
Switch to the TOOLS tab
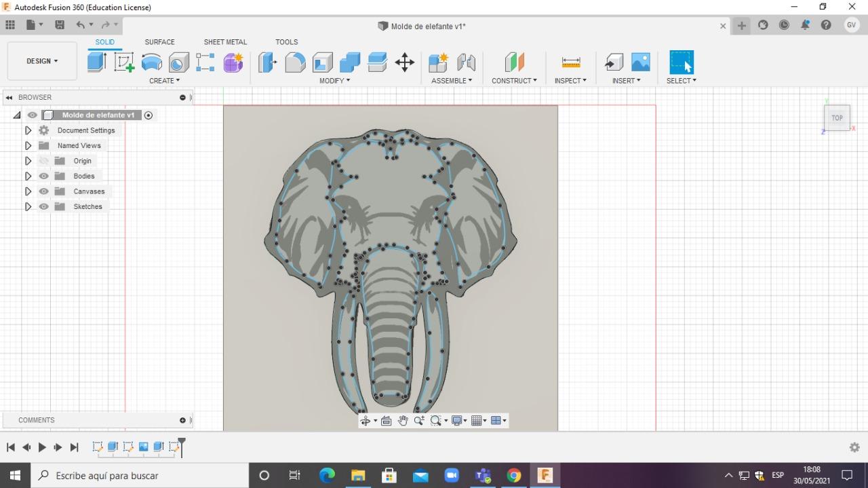pos(287,42)
